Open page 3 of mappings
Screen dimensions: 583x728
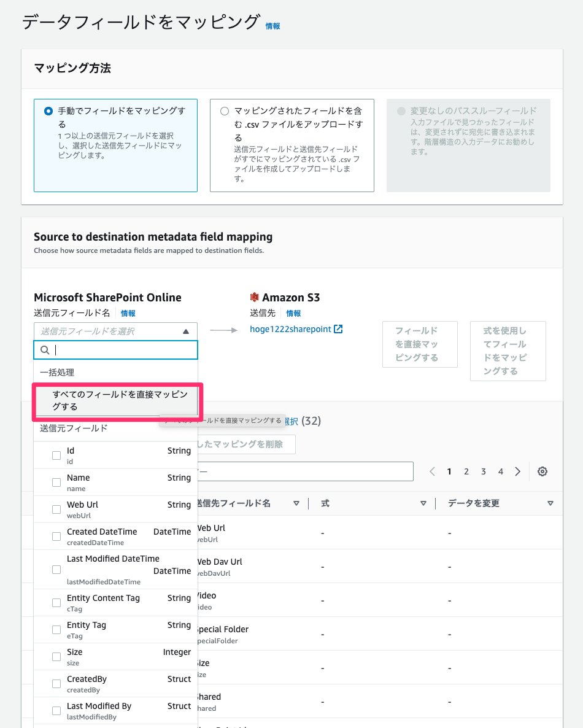click(x=483, y=471)
